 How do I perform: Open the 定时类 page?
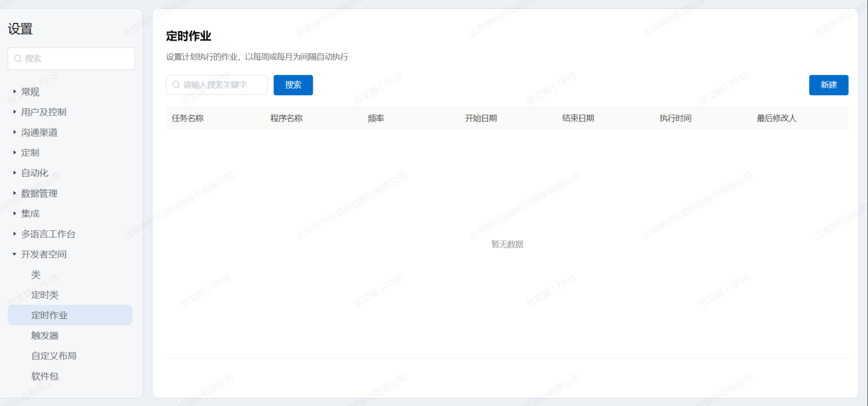click(45, 295)
